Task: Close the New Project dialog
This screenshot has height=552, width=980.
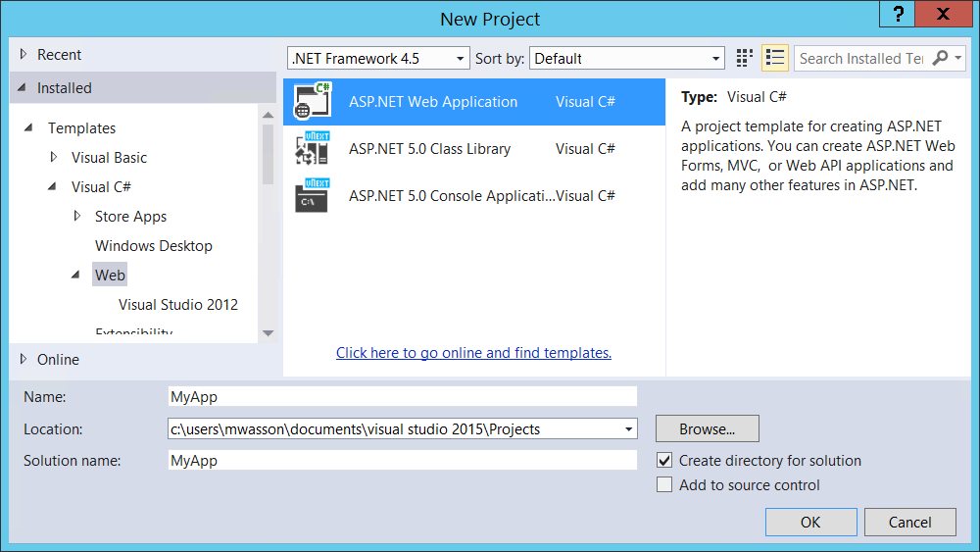Action: pos(943,13)
